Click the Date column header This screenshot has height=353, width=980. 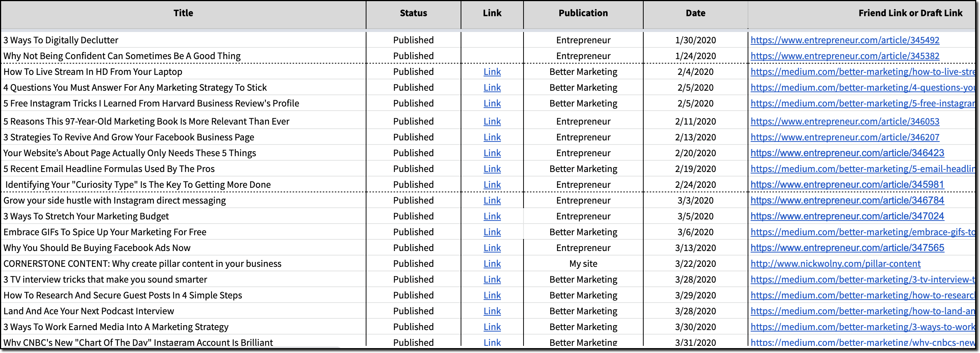(x=695, y=13)
